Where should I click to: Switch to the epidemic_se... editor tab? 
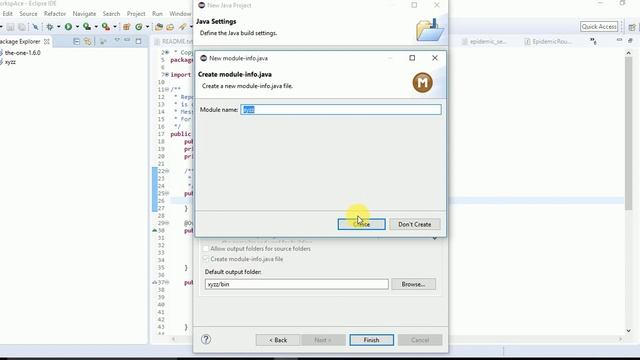484,41
